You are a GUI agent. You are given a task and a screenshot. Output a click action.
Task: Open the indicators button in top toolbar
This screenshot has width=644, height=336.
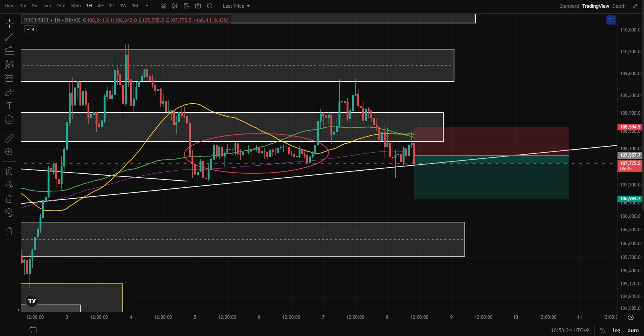point(163,6)
